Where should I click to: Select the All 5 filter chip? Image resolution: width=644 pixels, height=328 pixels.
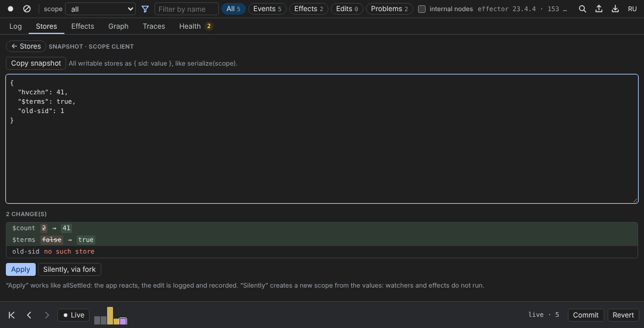click(233, 9)
